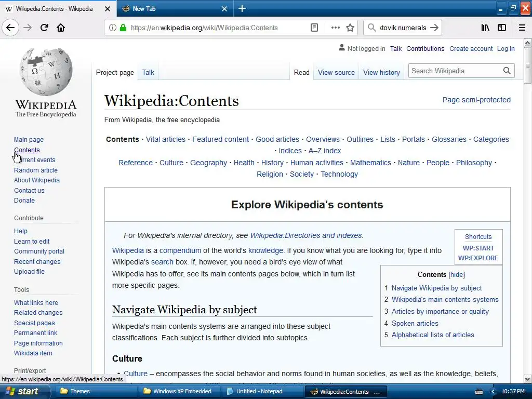Click What links here under Tools

pos(36,303)
